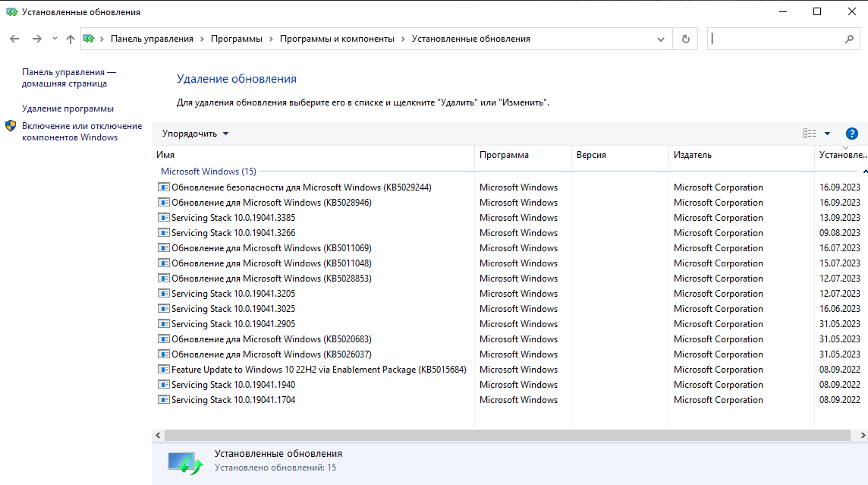This screenshot has width=868, height=485.
Task: Select "Обновление безопасности для Microsoft Windows (KB5029244)"
Action: pyautogui.click(x=301, y=187)
